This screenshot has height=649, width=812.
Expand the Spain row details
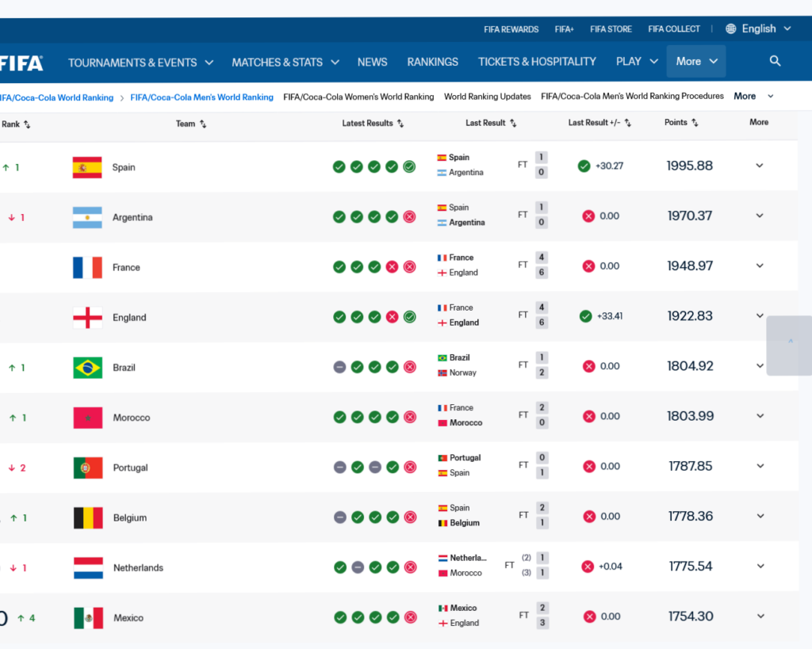759,166
